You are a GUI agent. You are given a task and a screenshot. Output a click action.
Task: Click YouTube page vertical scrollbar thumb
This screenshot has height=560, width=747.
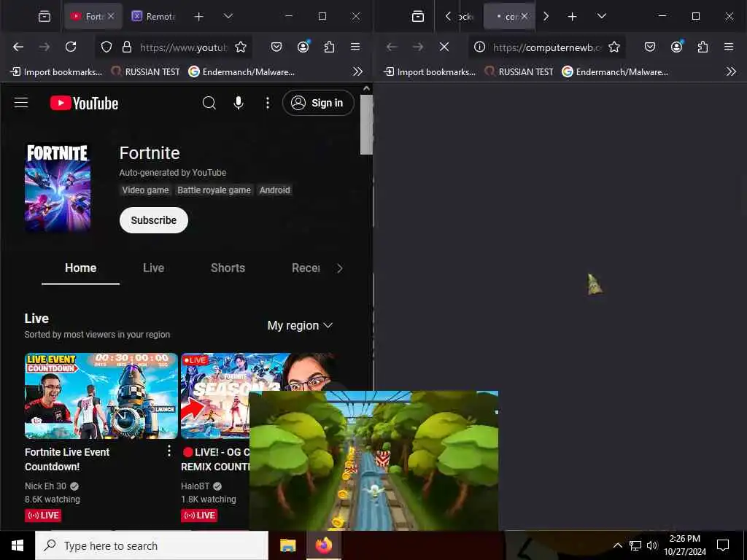(366, 124)
